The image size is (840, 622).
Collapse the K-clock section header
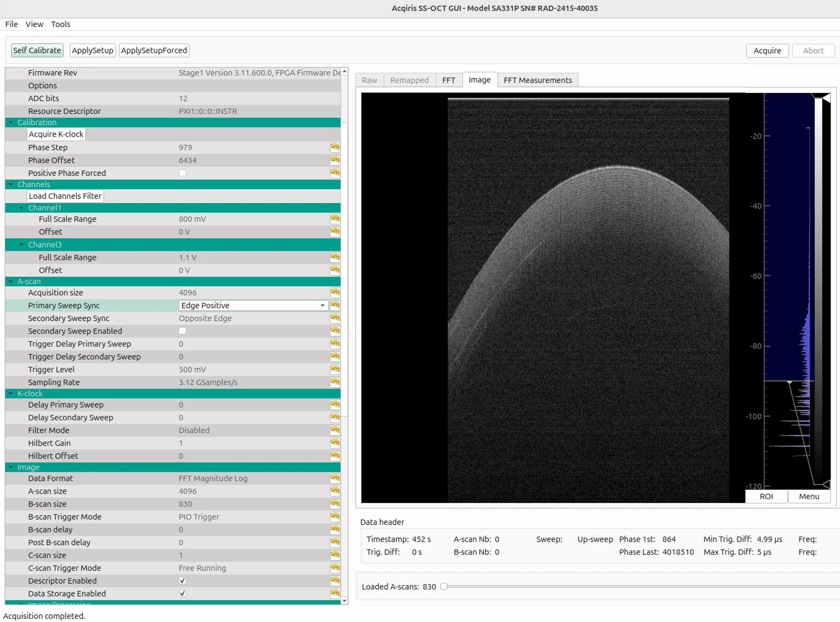pyautogui.click(x=11, y=394)
